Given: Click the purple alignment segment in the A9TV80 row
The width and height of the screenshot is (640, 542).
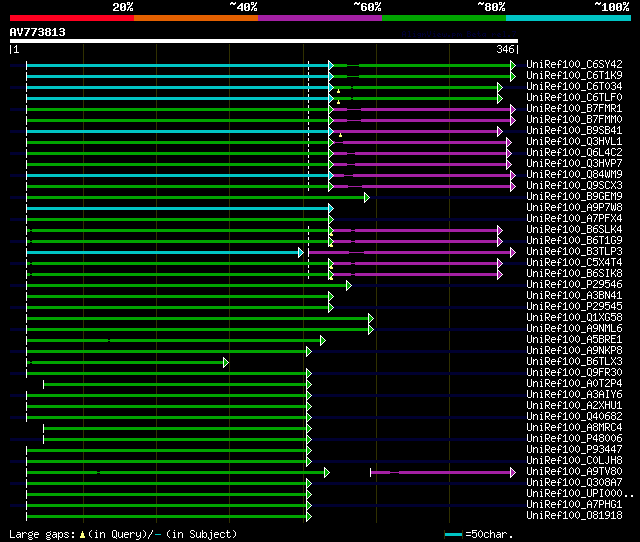Looking at the screenshot, I should [443, 473].
